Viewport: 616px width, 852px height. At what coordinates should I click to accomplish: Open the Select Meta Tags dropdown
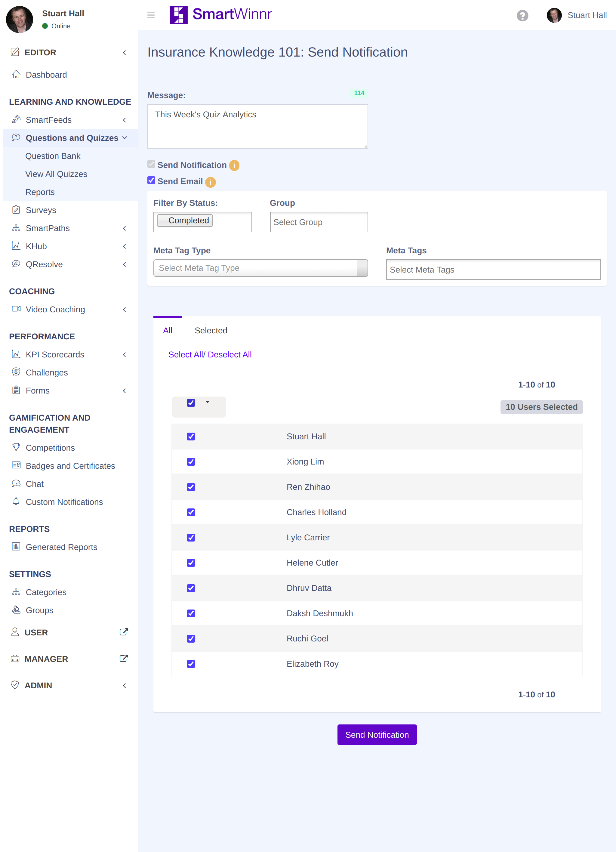pos(493,269)
